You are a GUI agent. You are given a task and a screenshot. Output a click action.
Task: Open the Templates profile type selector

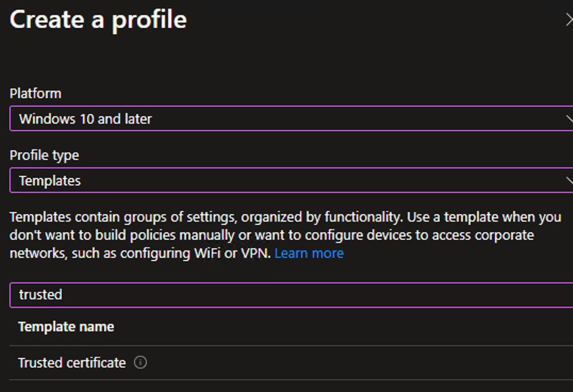point(288,181)
